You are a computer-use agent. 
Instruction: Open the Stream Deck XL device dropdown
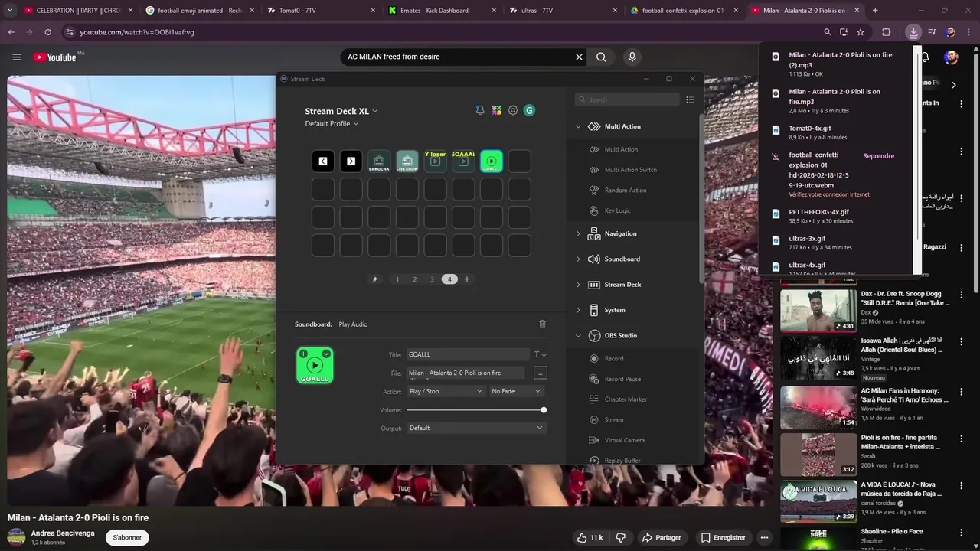pyautogui.click(x=341, y=111)
